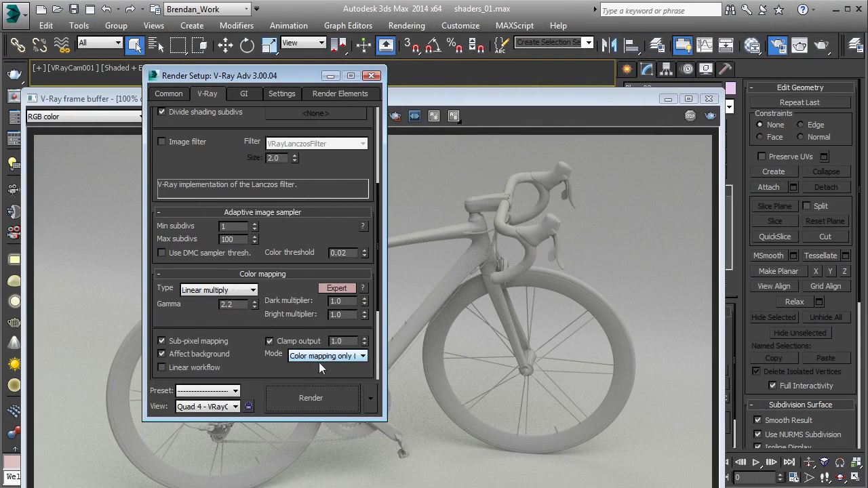868x488 pixels.
Task: Click the Mirror tool icon
Action: [610, 45]
